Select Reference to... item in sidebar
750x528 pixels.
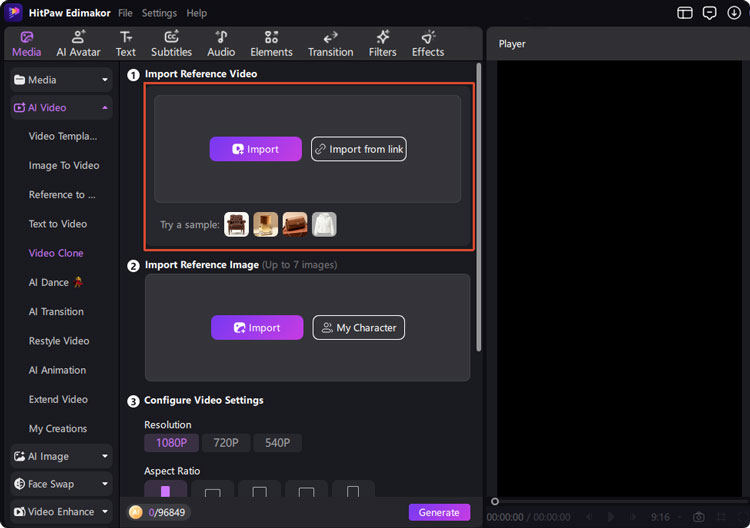(62, 195)
